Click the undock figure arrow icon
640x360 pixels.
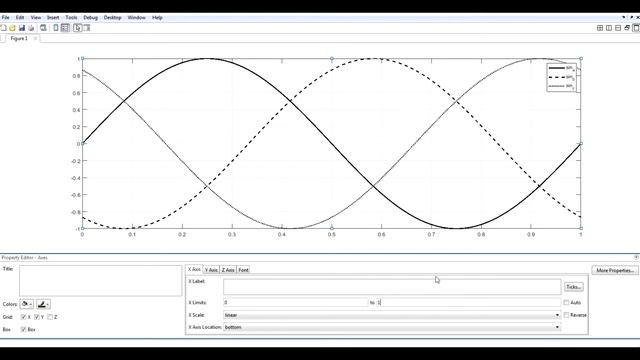click(x=632, y=18)
